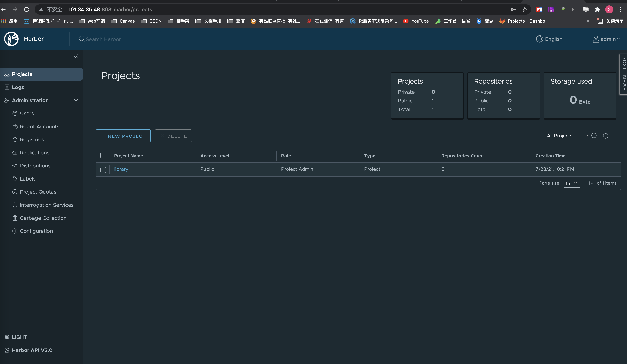Image resolution: width=627 pixels, height=364 pixels.
Task: Refresh the projects list
Action: click(x=606, y=136)
